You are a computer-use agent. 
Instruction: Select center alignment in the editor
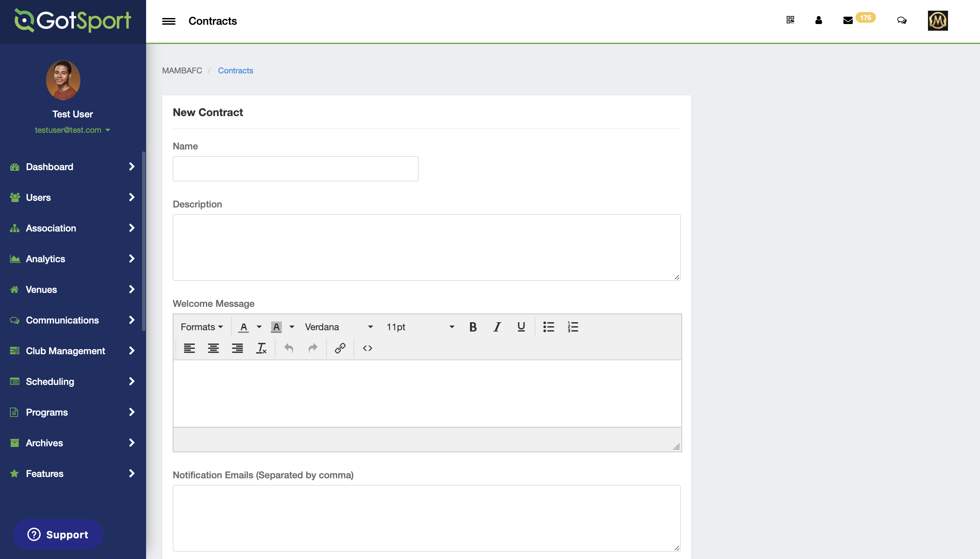click(213, 348)
